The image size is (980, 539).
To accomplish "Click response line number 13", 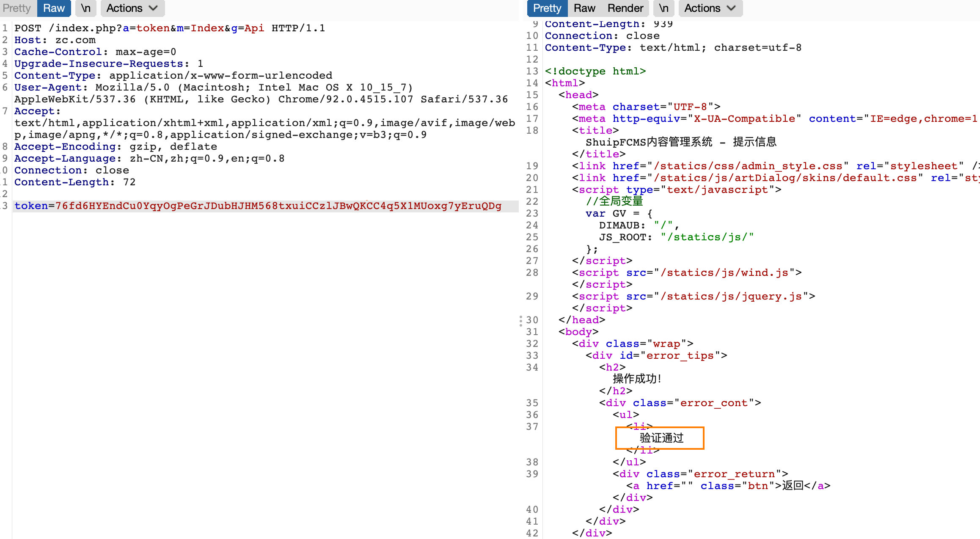I will [x=532, y=71].
